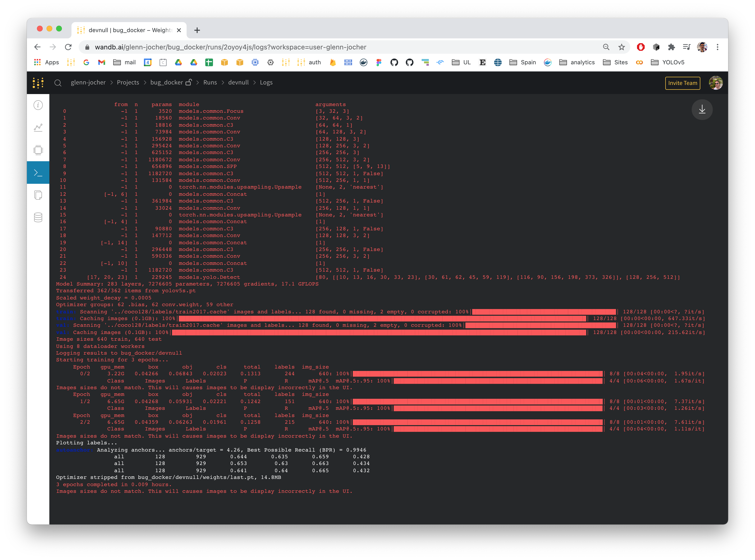Open the Apps shortcut in the bookmarks bar

tap(47, 62)
